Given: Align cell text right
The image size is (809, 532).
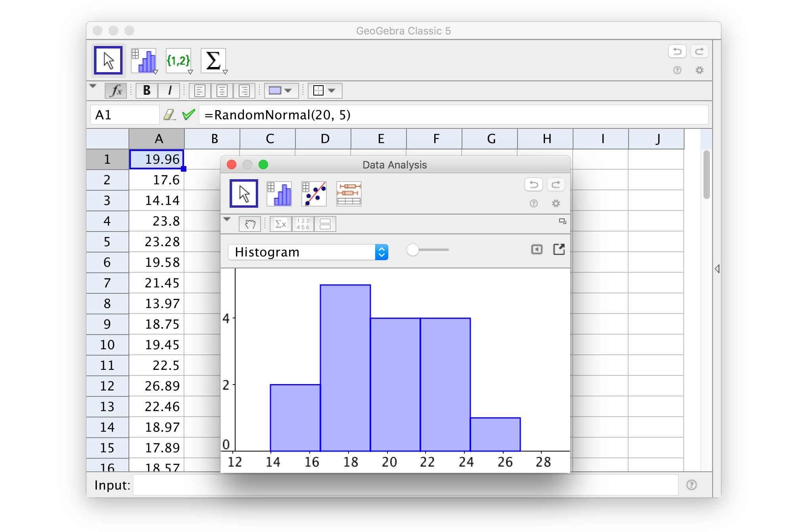Looking at the screenshot, I should 244,91.
